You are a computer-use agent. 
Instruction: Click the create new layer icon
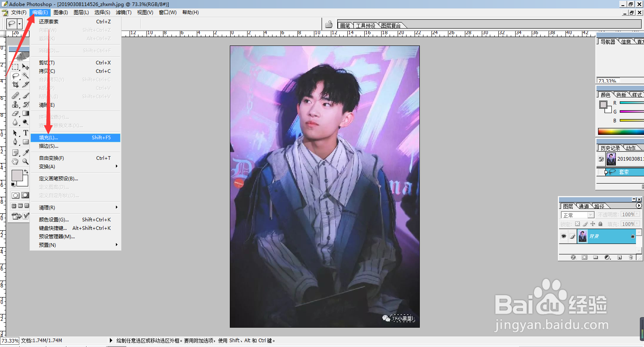619,257
